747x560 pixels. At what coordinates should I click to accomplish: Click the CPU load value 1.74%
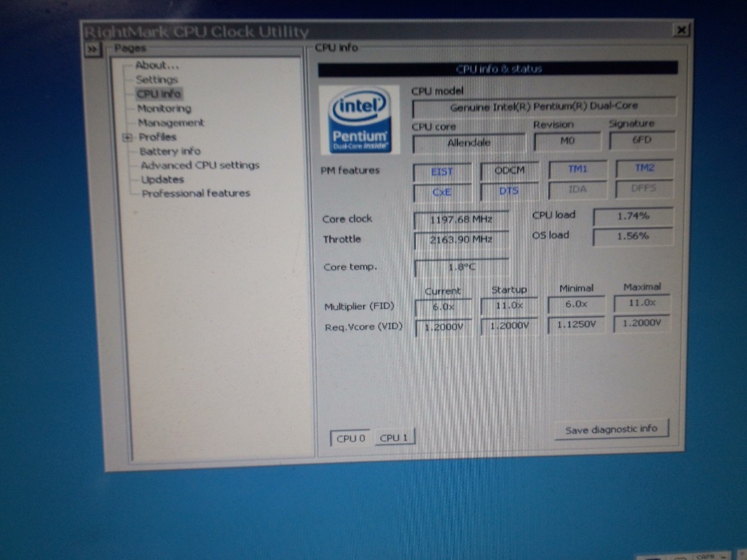click(x=633, y=216)
